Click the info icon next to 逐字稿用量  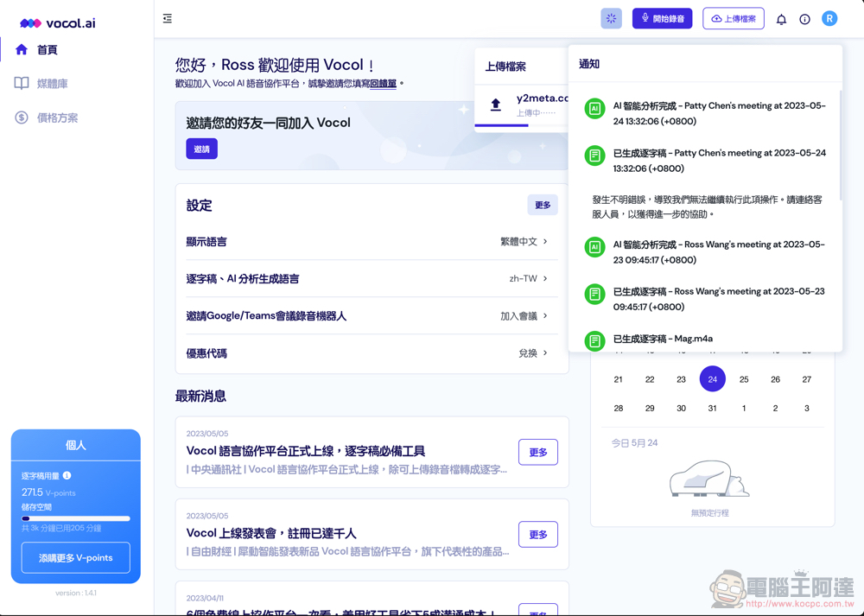point(67,475)
